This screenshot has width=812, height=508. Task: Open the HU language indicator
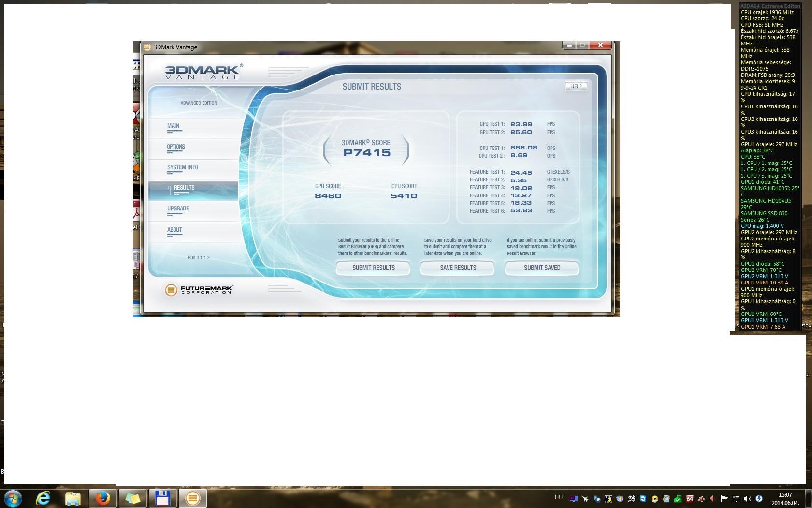(559, 497)
